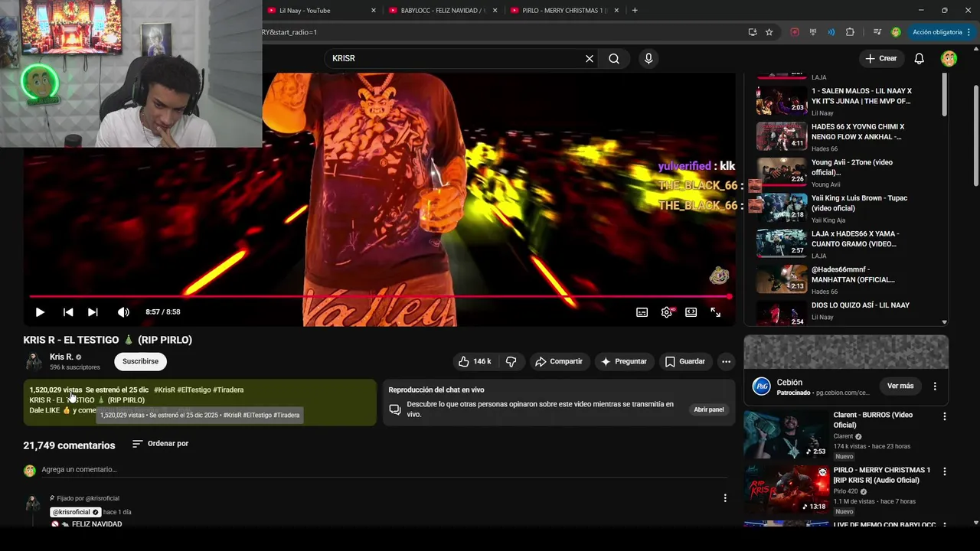The image size is (980, 551).
Task: Play PIRLO - MERRY CHRISTMAS 1 thumbnail
Action: 786,490
